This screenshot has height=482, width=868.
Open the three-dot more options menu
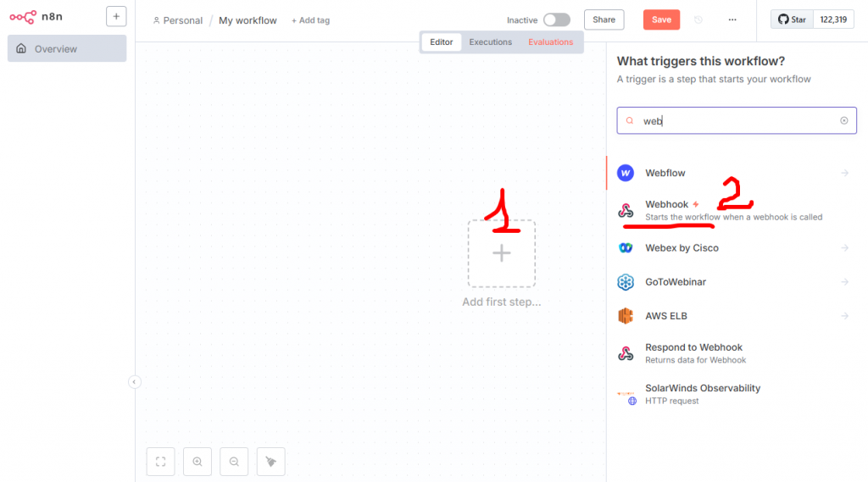point(732,20)
